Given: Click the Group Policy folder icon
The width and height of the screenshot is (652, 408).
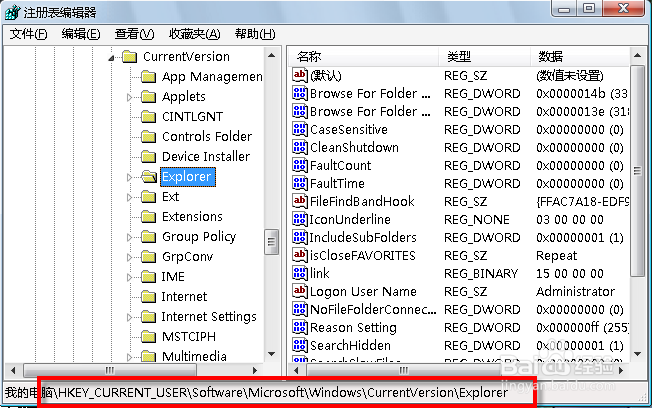Looking at the screenshot, I should tap(148, 237).
